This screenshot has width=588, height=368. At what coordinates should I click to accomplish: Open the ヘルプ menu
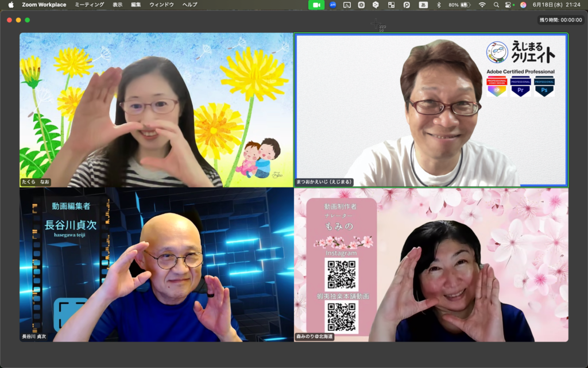[189, 5]
